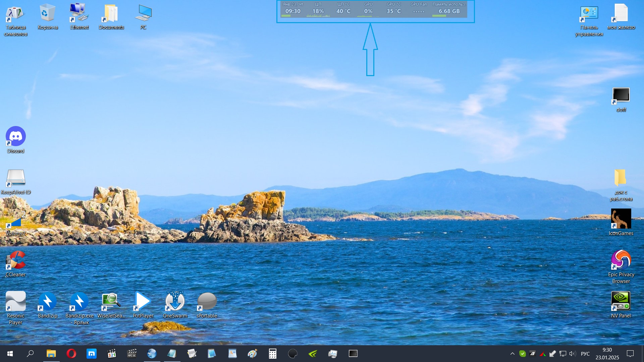644x362 pixels.
Task: Launch Maxthon browser from taskbar
Action: tap(91, 354)
